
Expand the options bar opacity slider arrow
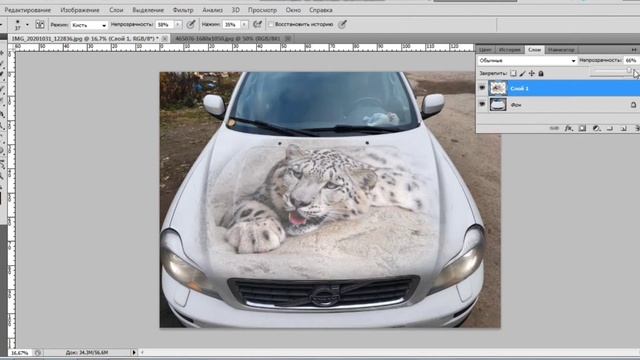pyautogui.click(x=178, y=25)
